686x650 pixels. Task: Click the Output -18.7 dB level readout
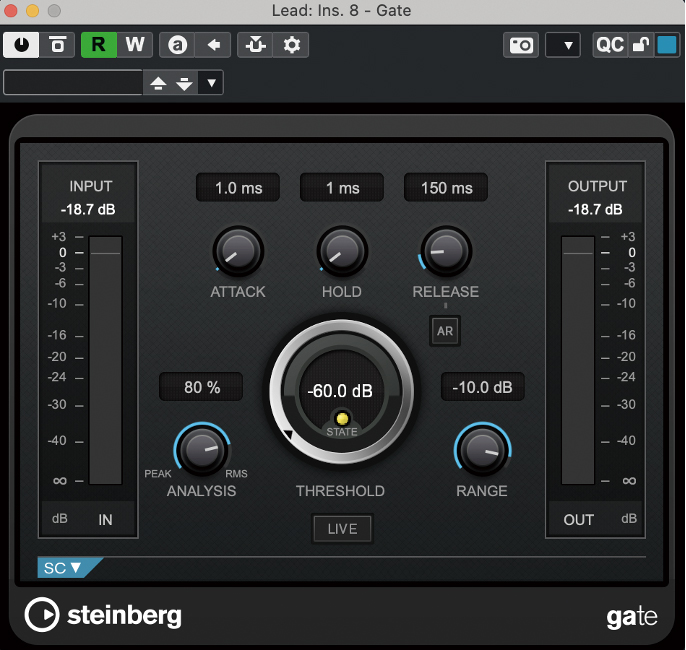pyautogui.click(x=595, y=210)
